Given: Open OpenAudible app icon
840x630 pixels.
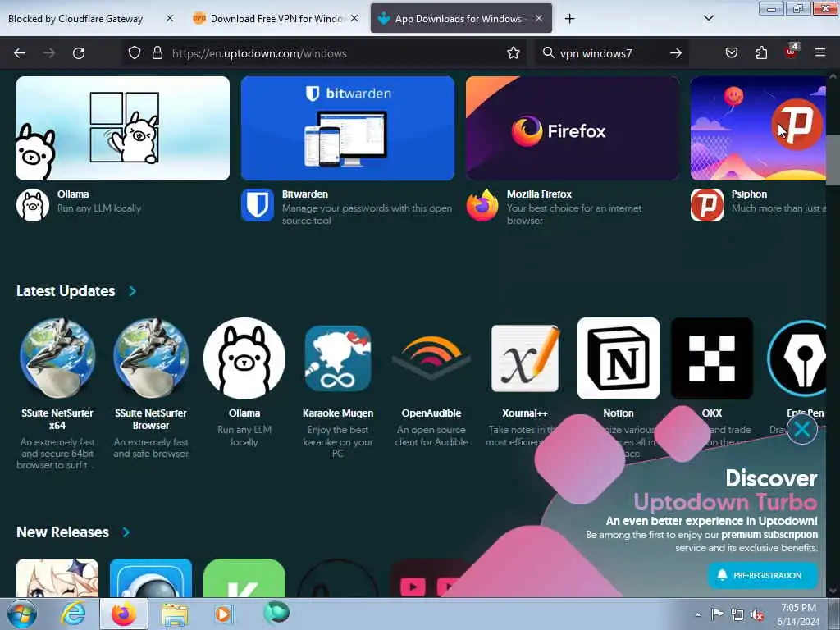Looking at the screenshot, I should click(431, 358).
